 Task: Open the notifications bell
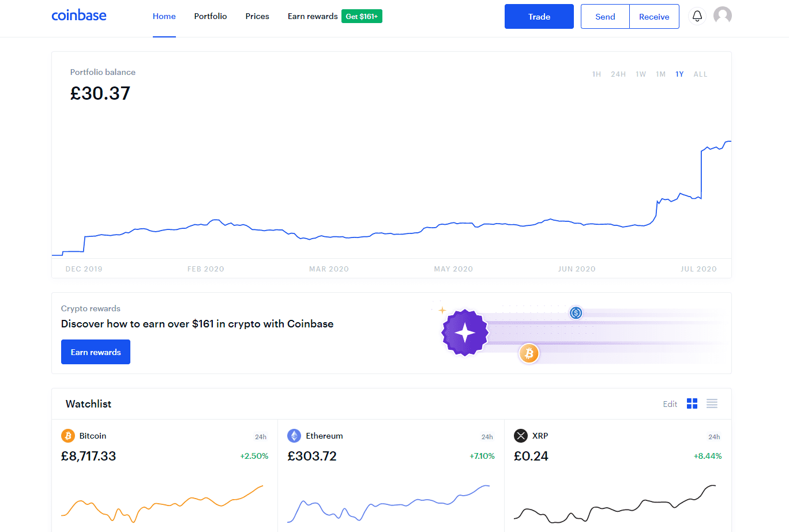click(x=697, y=16)
